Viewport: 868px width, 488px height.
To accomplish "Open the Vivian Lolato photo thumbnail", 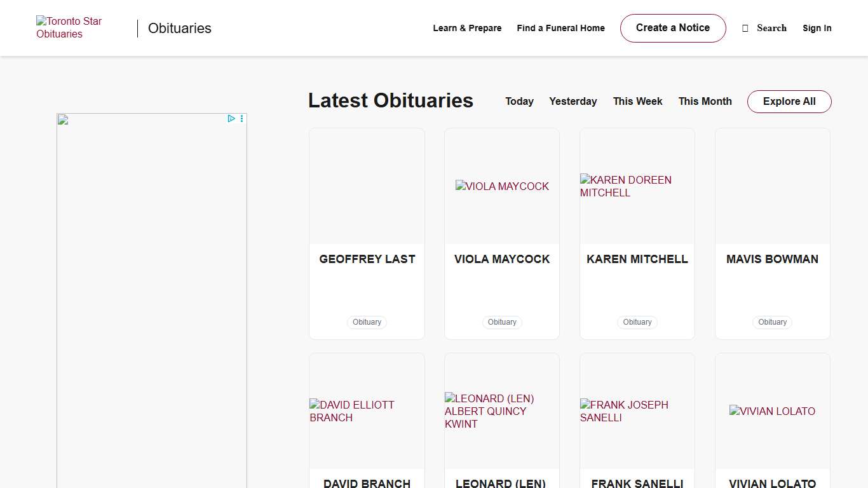I will point(772,411).
